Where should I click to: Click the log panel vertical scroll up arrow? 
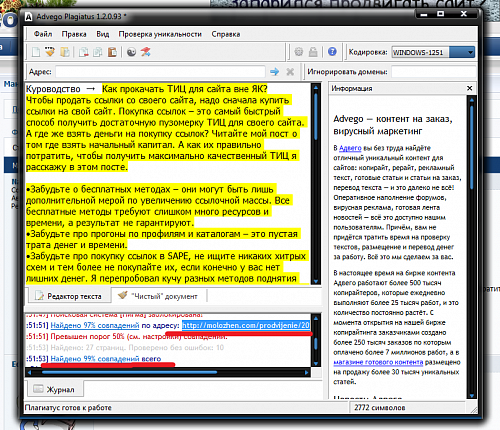(x=316, y=318)
